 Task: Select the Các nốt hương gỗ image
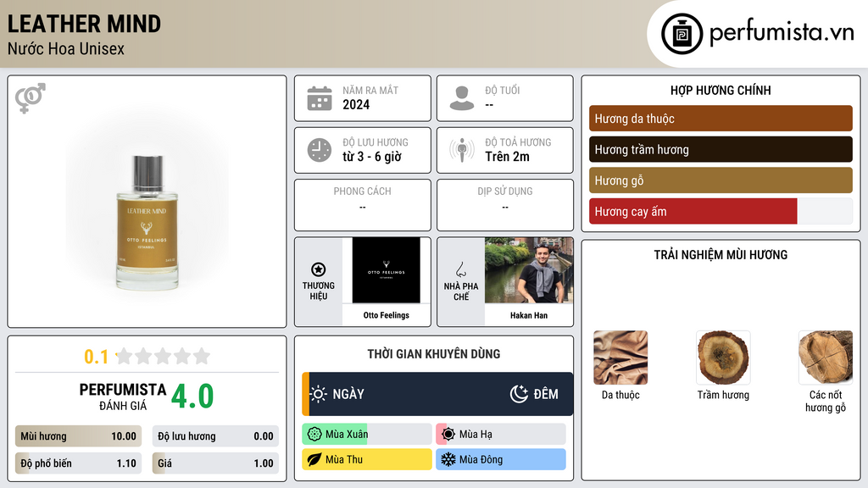826,358
